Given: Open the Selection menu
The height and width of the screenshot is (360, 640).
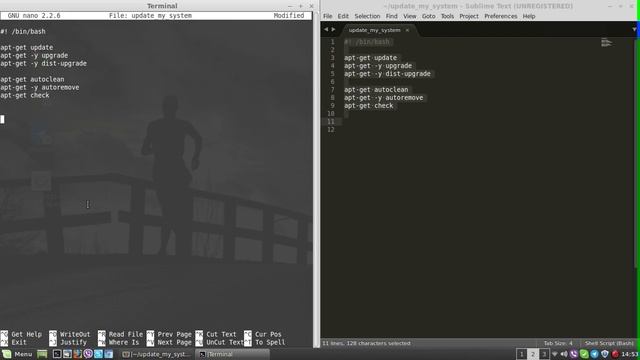Looking at the screenshot, I should pos(367,16).
